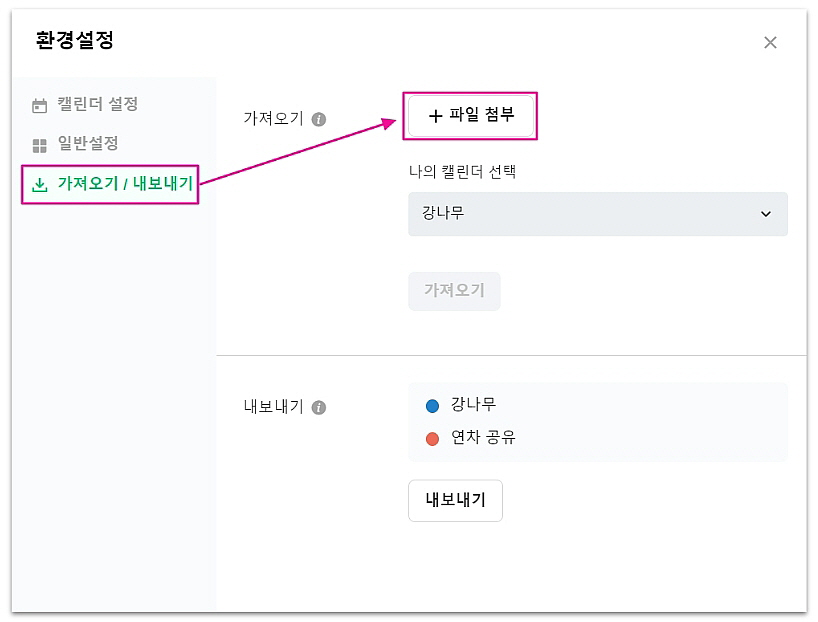Close the 환경설정 dialog with the X
Image resolution: width=818 pixels, height=622 pixels.
click(770, 43)
